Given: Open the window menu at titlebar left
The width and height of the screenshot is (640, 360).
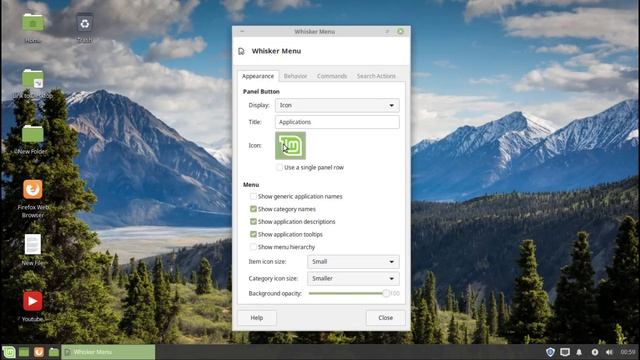Looking at the screenshot, I should 242,31.
